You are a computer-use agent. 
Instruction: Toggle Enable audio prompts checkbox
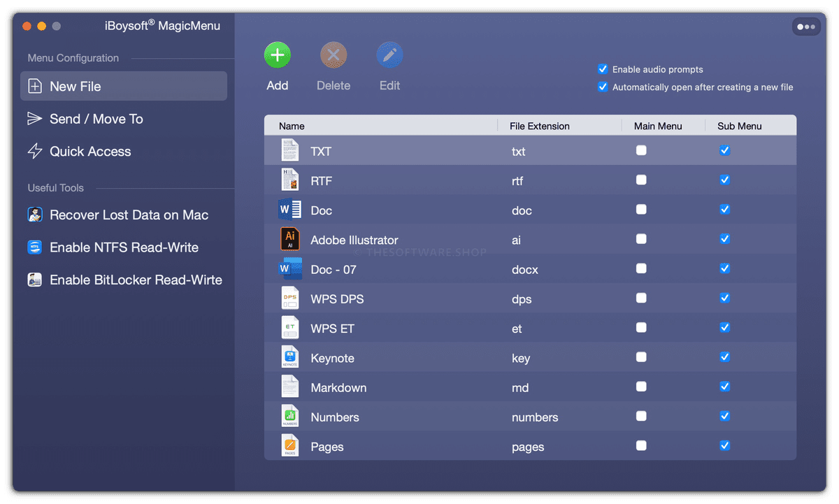(603, 69)
